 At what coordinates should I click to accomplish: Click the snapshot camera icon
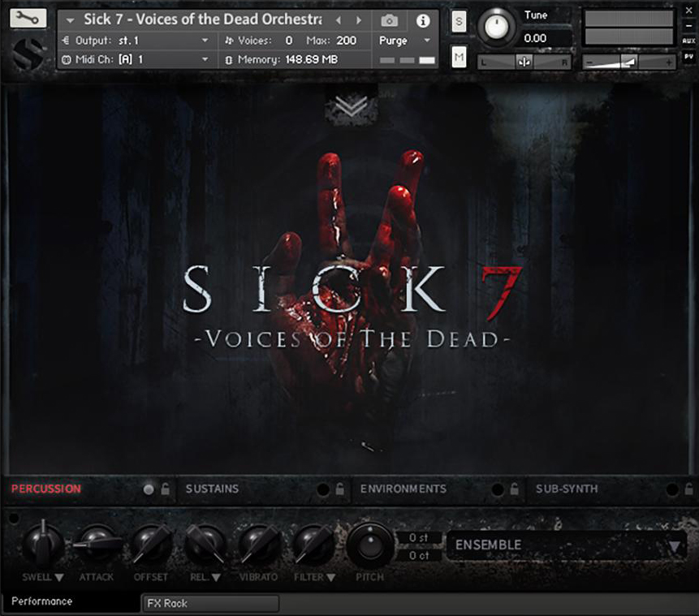click(389, 21)
